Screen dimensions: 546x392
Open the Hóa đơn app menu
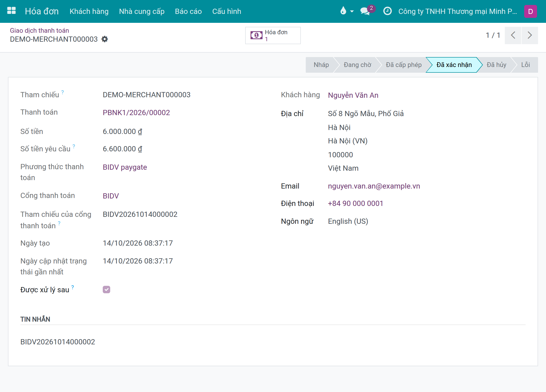click(42, 11)
